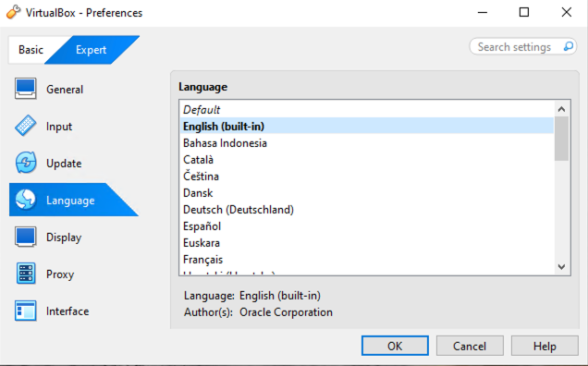Maximize the Preferences window
Viewport: 588px width, 366px height.
pos(524,12)
